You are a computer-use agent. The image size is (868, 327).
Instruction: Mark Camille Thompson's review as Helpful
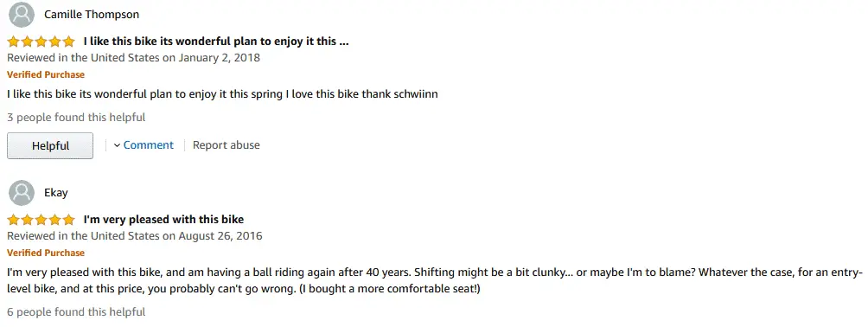(x=50, y=145)
